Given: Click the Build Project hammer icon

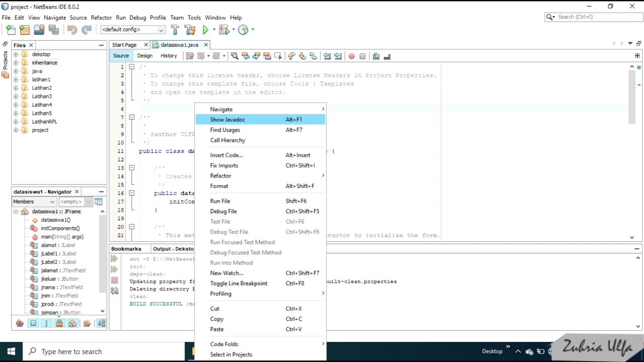Looking at the screenshot, I should tap(175, 30).
